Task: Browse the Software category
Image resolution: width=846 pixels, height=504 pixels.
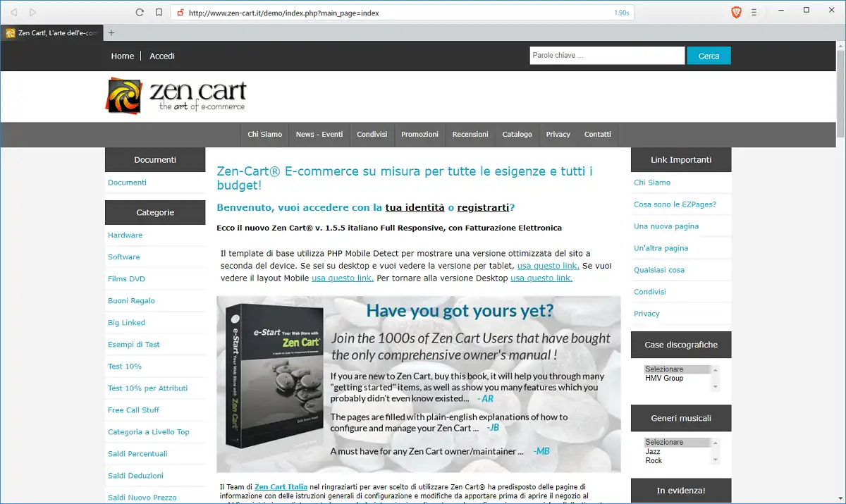Action: (x=124, y=257)
